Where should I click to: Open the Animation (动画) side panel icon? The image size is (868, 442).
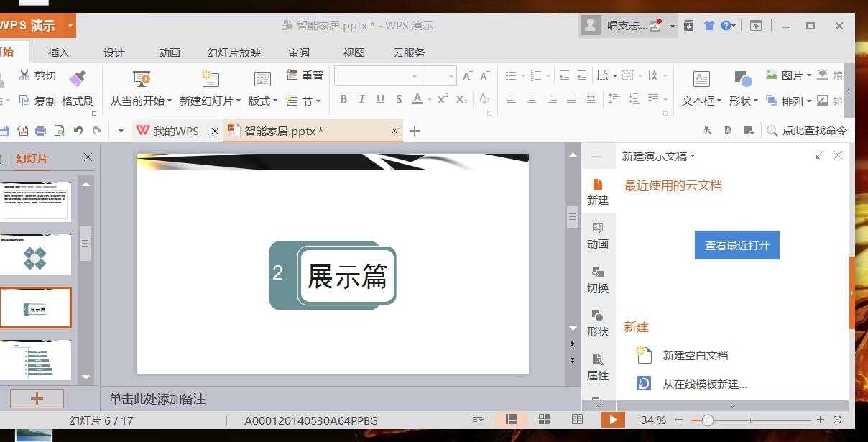(598, 235)
